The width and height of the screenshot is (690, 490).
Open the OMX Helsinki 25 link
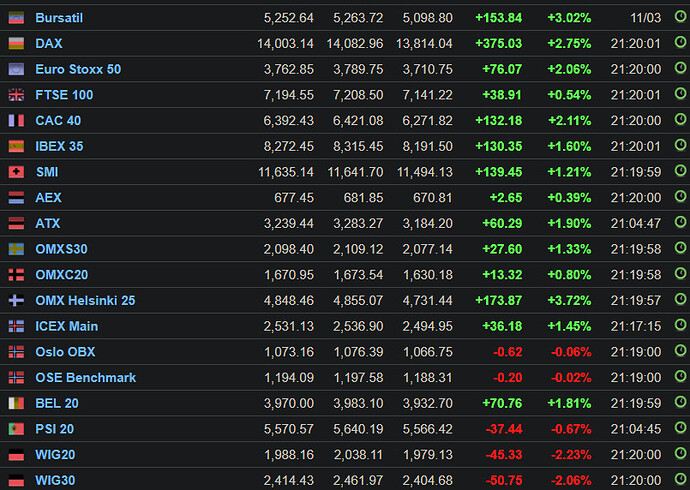(x=85, y=301)
